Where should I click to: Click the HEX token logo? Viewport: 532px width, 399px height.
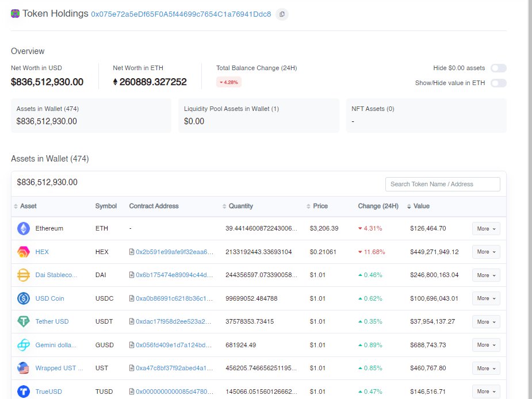coord(24,252)
